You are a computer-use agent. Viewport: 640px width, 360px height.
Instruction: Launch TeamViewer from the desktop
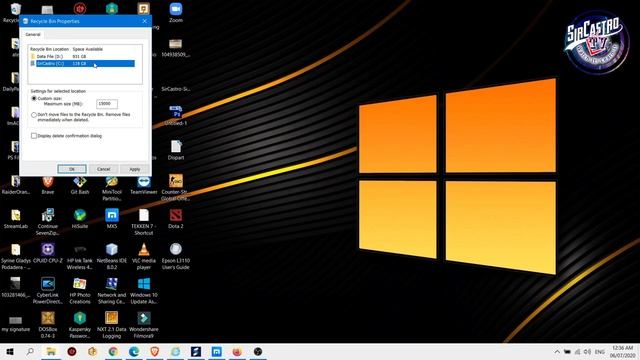144,185
